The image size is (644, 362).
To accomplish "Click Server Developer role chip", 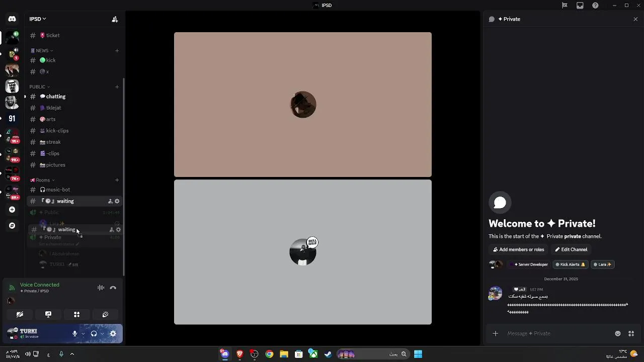I will pyautogui.click(x=528, y=264).
